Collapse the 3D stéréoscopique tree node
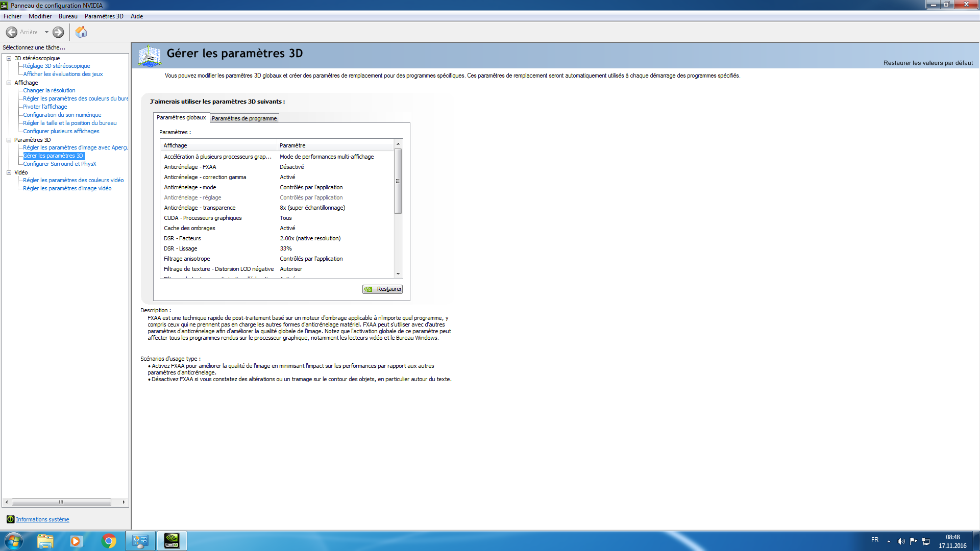980x551 pixels. [x=9, y=58]
